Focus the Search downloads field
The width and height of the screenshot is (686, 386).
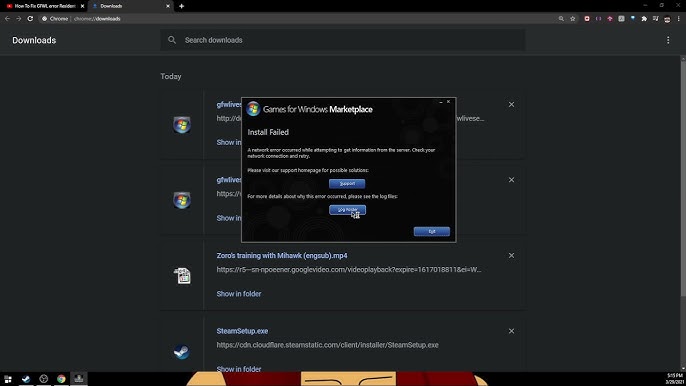[x=343, y=40]
